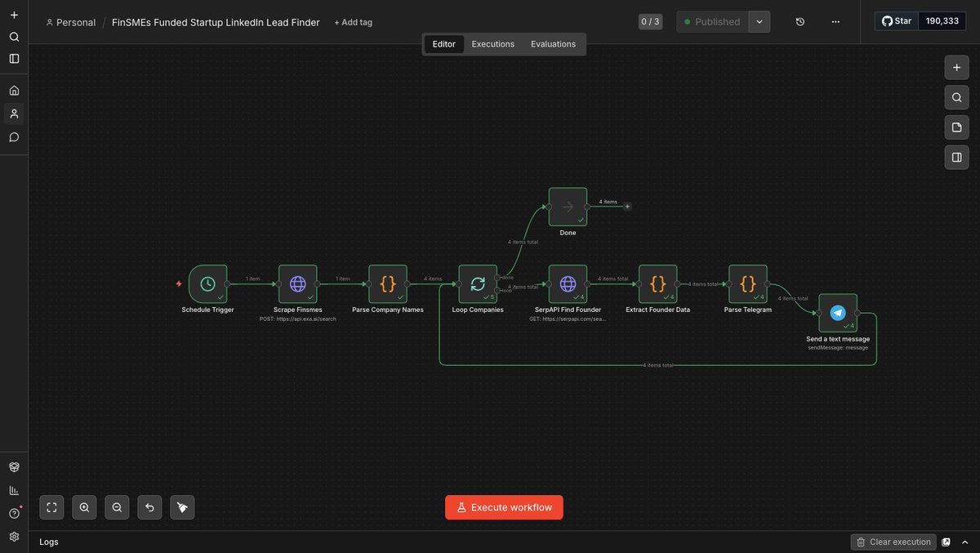This screenshot has width=980, height=553.
Task: Click the + Add tag link
Action: point(353,22)
